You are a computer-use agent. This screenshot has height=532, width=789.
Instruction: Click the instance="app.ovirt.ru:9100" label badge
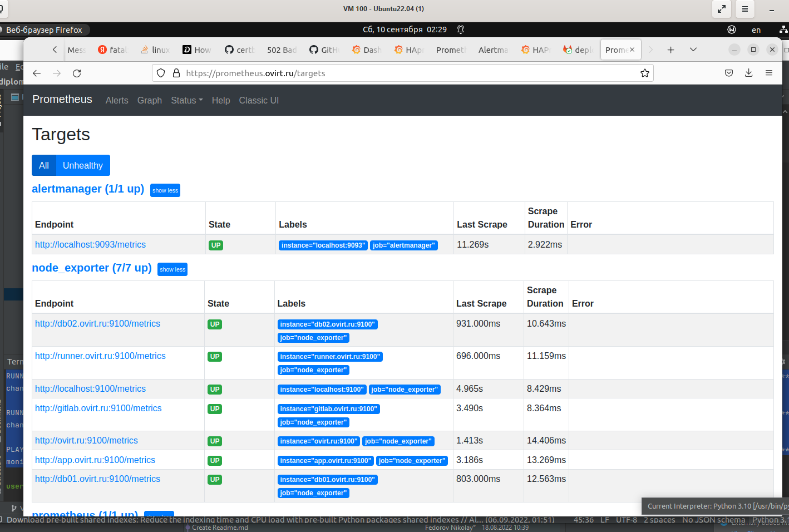pos(326,461)
